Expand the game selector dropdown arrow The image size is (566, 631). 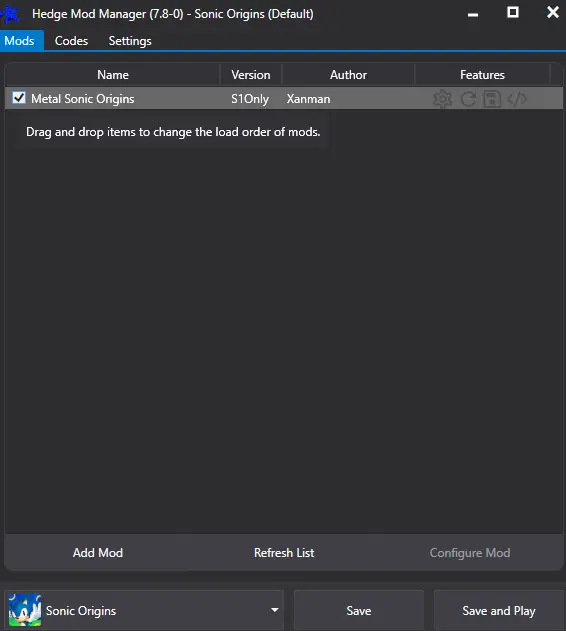pyautogui.click(x=275, y=610)
